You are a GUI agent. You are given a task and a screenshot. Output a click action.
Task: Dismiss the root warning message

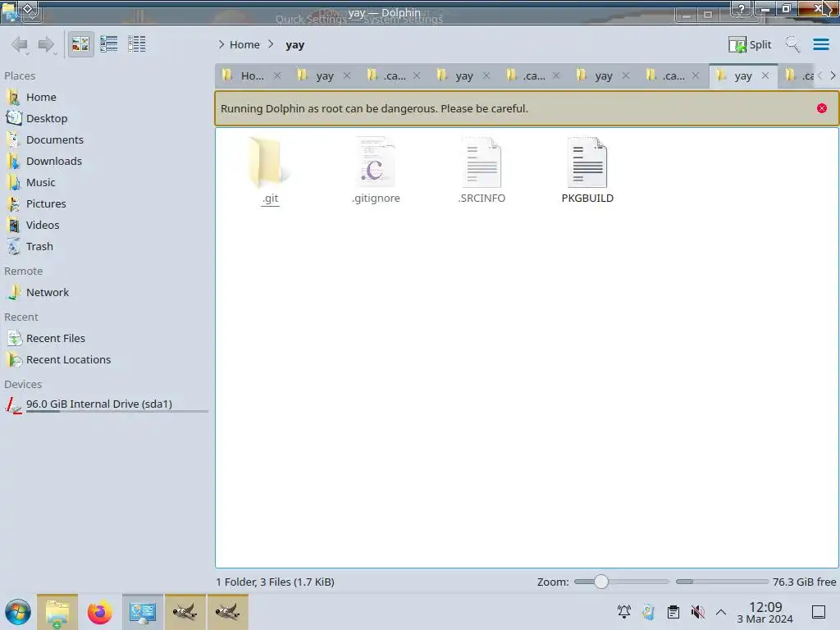click(822, 108)
